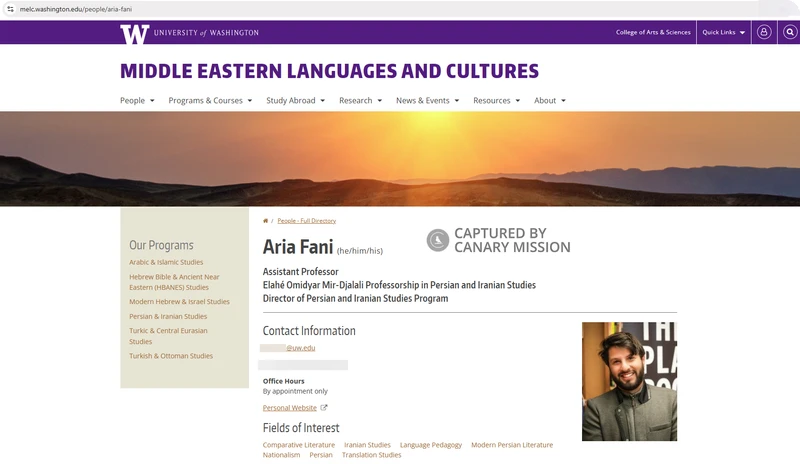Click the University of Washington W logo
The image size is (800, 464).
[x=134, y=33]
